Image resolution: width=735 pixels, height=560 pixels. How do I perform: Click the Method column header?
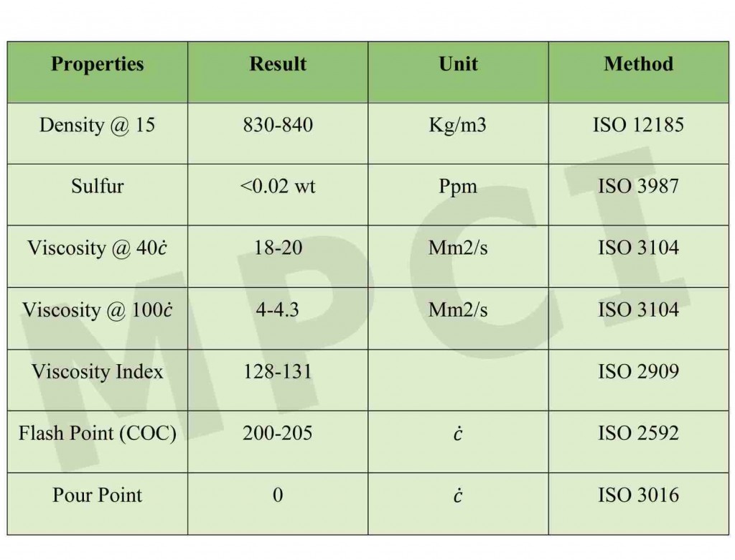[638, 65]
